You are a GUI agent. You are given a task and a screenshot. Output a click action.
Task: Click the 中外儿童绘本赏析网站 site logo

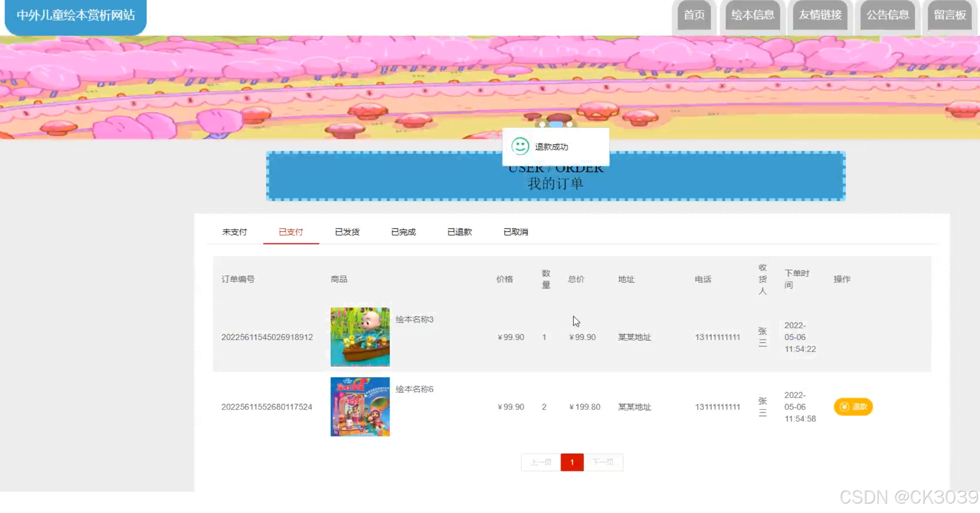pos(76,16)
